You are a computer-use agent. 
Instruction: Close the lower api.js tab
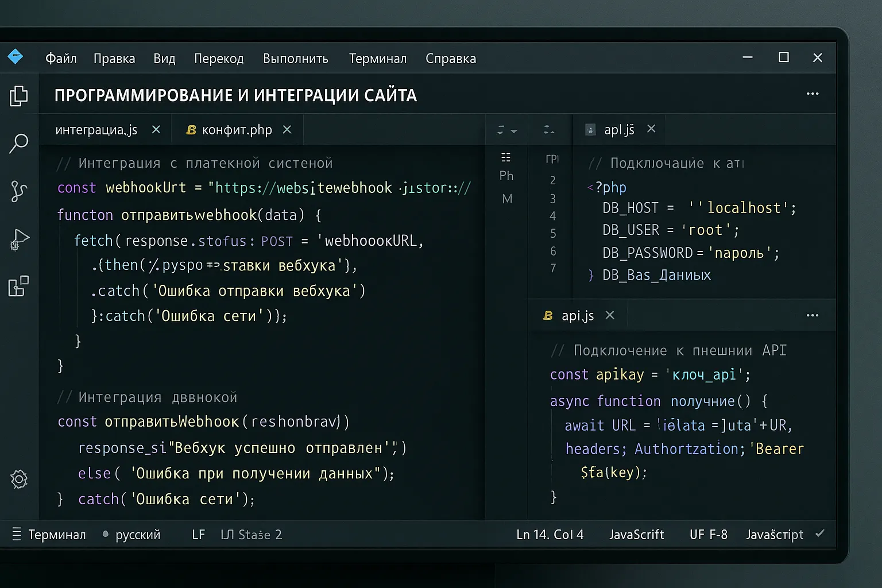point(610,315)
